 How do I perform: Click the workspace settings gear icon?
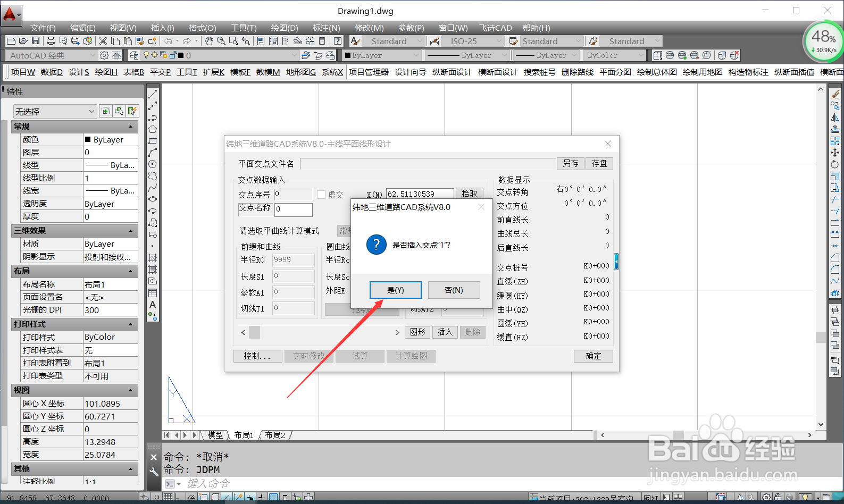pos(104,55)
